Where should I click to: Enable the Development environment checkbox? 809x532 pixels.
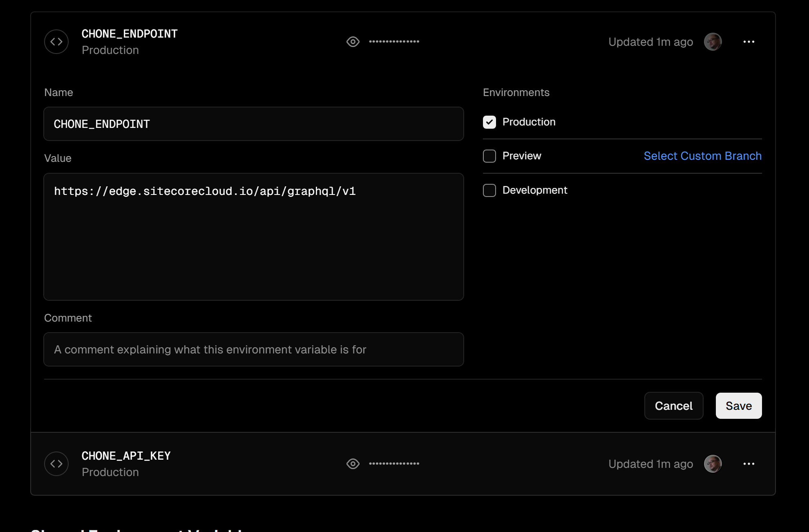pos(489,190)
